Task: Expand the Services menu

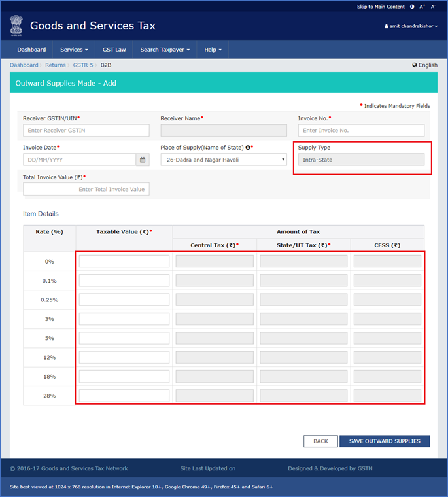Action: point(74,50)
